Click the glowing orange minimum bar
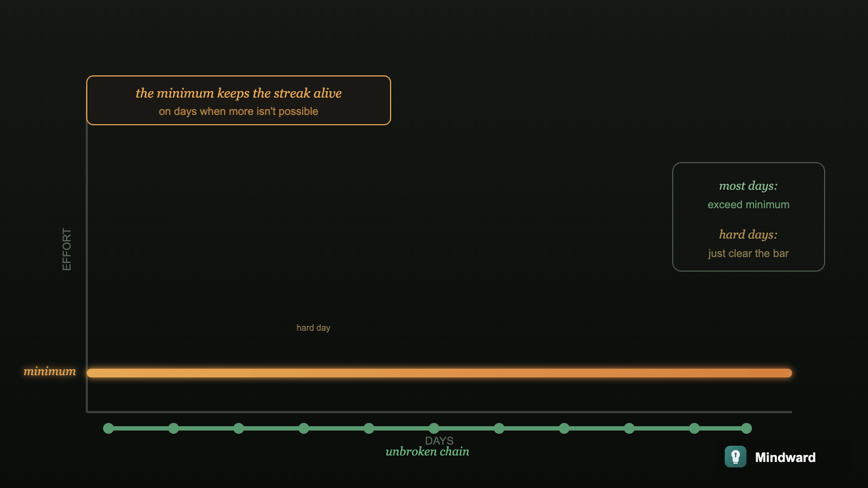 click(439, 373)
